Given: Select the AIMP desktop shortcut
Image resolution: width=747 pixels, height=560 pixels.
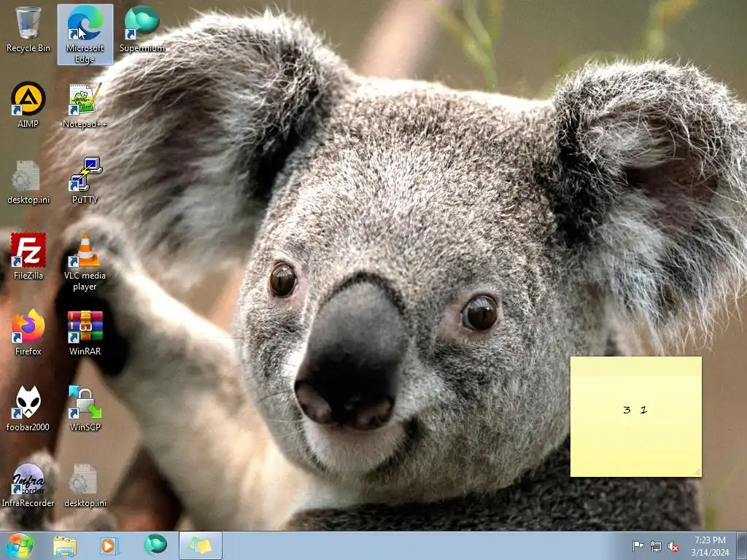Looking at the screenshot, I should [28, 105].
